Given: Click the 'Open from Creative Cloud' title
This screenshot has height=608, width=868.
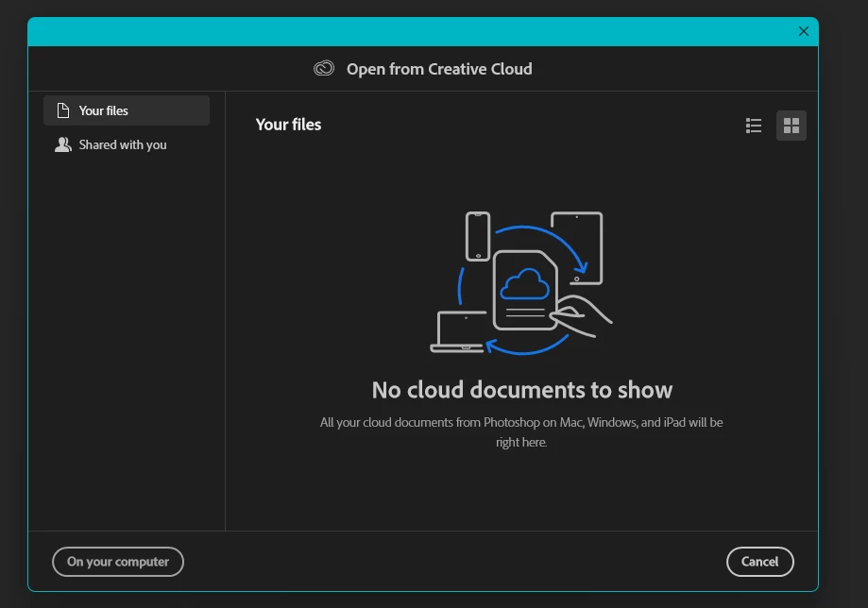Looking at the screenshot, I should coord(439,69).
